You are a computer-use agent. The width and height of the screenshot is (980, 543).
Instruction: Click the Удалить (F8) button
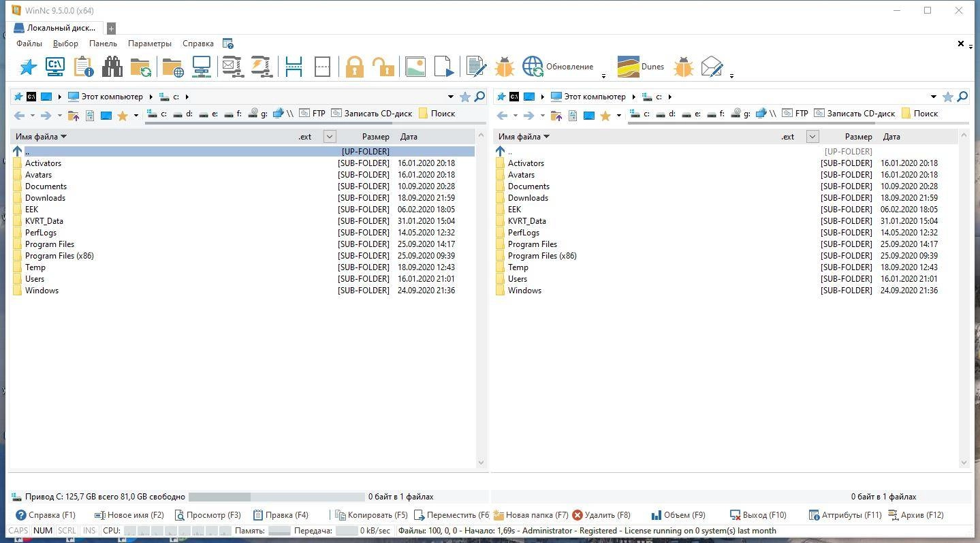pos(601,515)
